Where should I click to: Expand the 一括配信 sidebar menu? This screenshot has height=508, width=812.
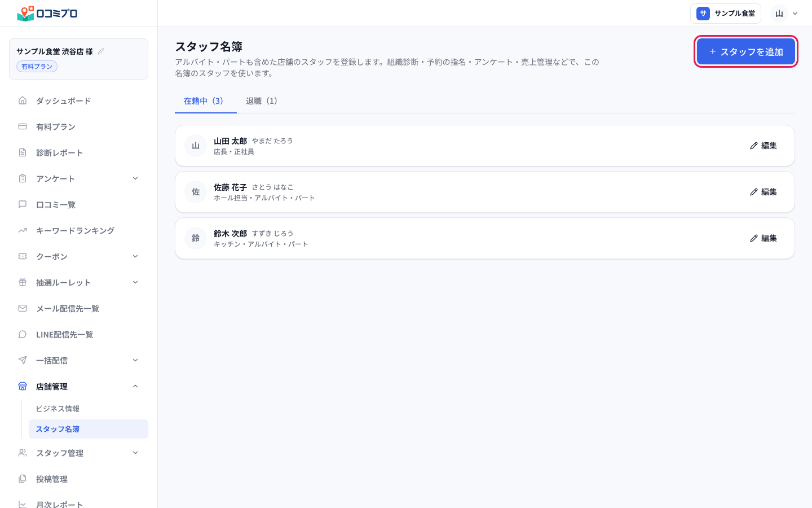pyautogui.click(x=78, y=361)
